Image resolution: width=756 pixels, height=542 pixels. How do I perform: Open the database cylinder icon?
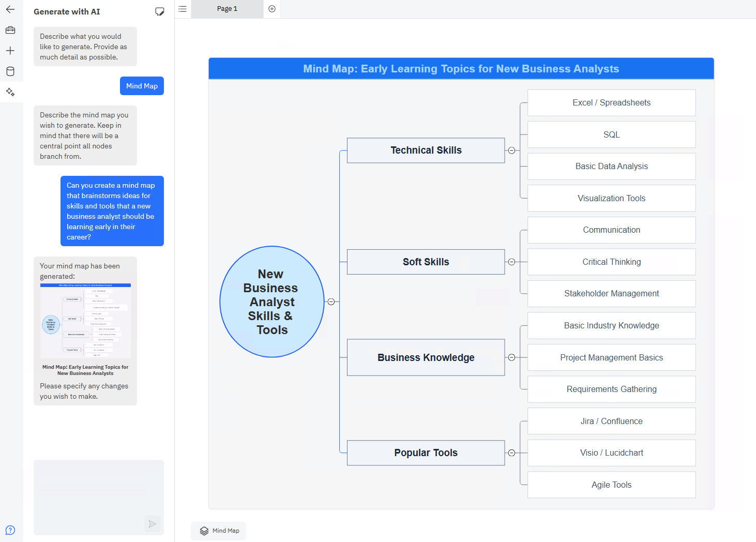(10, 71)
